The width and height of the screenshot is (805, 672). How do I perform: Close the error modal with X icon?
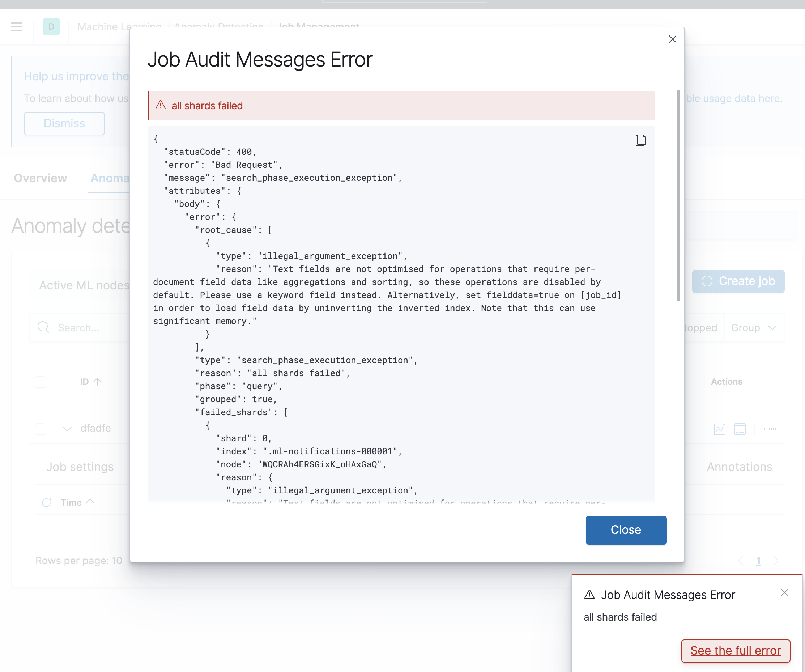point(672,39)
